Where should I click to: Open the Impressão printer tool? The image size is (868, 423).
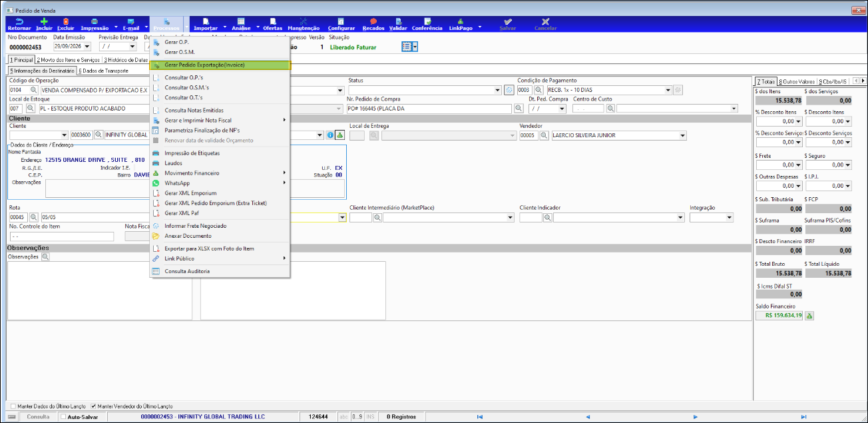(94, 25)
